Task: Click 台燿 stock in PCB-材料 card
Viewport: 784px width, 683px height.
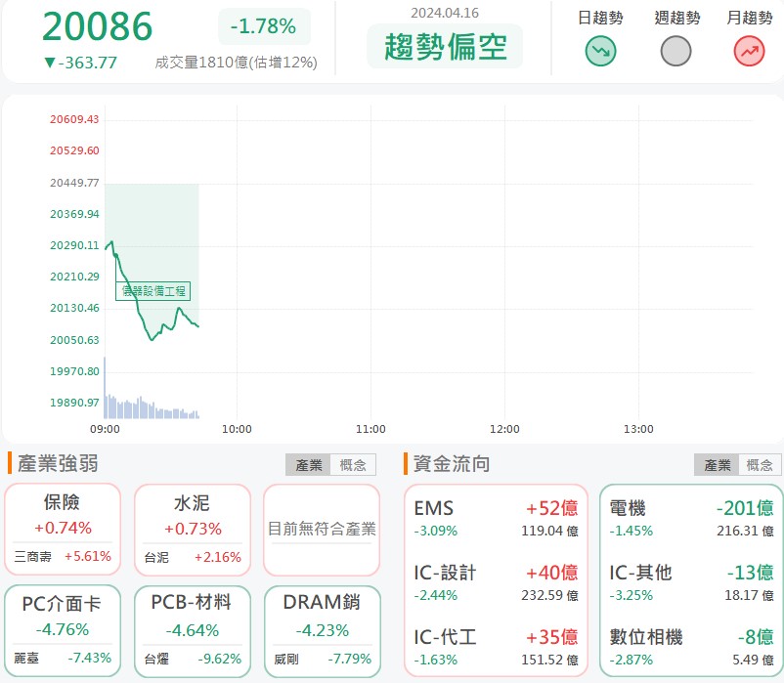Action: 156,660
